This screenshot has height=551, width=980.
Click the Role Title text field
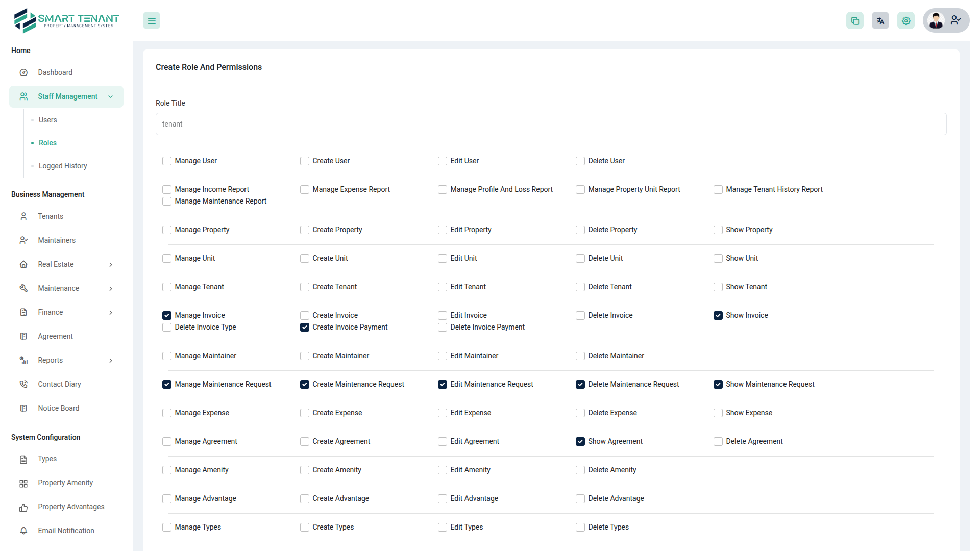click(550, 124)
